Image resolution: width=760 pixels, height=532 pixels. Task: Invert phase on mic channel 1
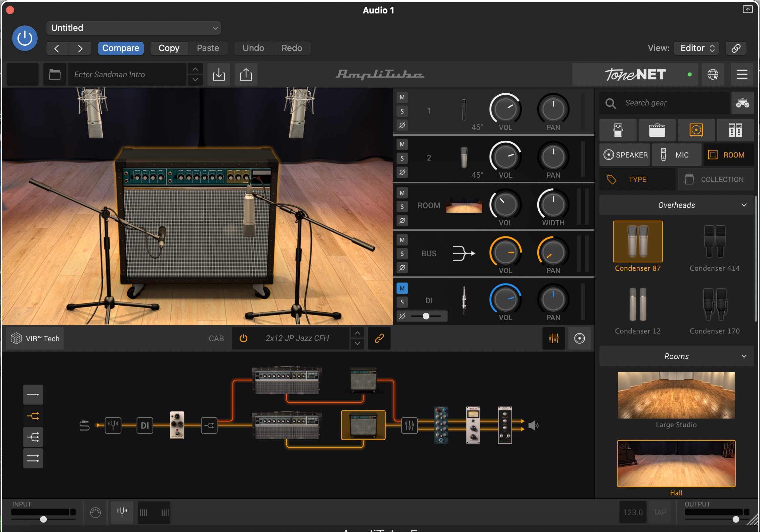click(402, 125)
